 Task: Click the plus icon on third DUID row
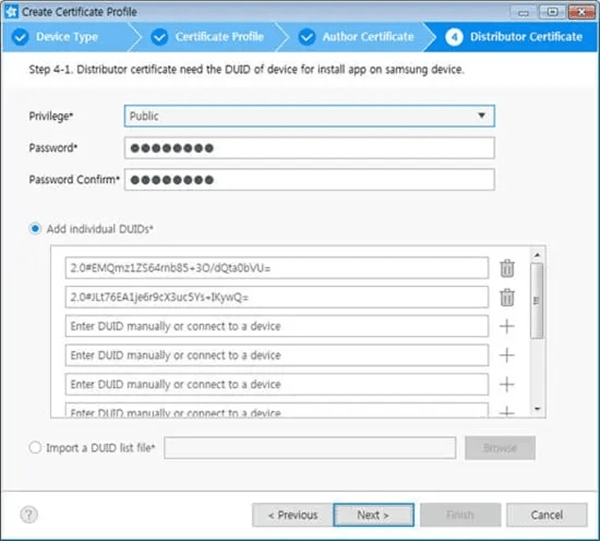(x=507, y=326)
